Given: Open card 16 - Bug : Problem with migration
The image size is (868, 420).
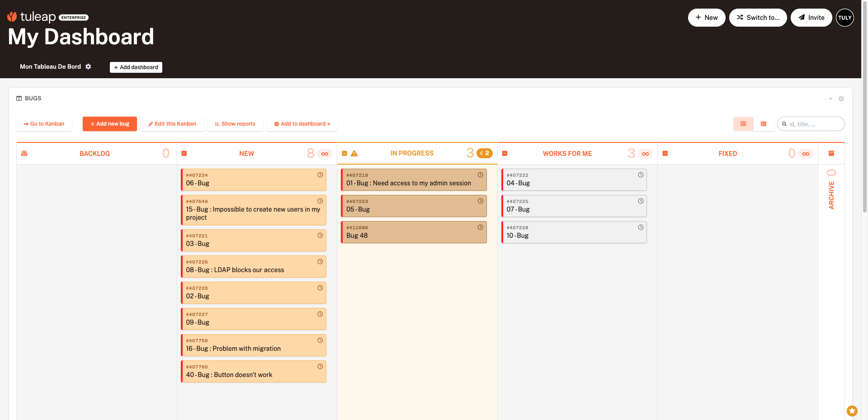Looking at the screenshot, I should coord(254,345).
